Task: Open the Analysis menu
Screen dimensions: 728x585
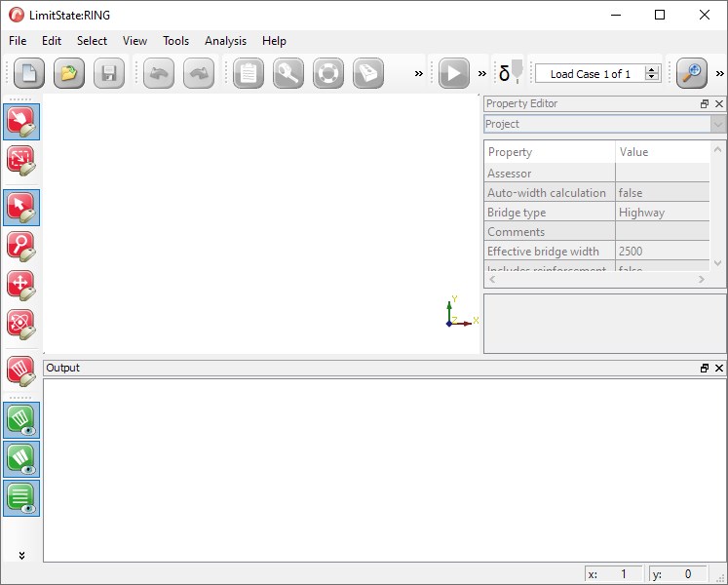Action: pos(226,41)
